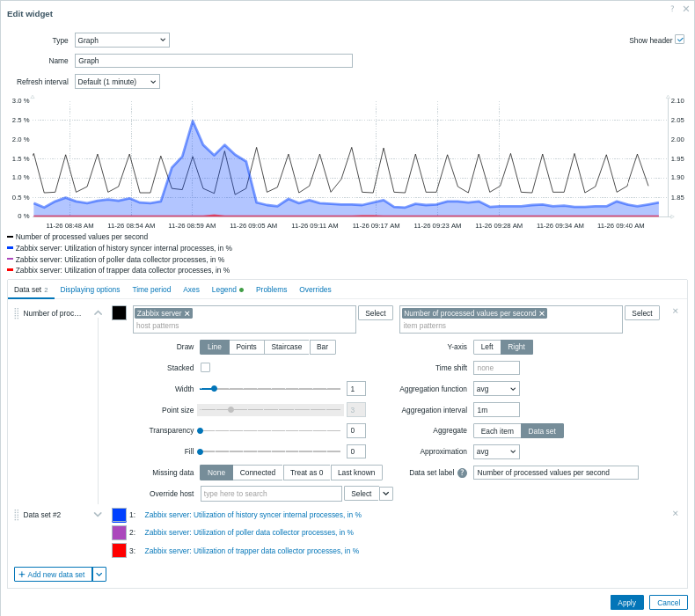Open Aggregation function dropdown
Image resolution: width=695 pixels, height=616 pixels.
point(496,389)
